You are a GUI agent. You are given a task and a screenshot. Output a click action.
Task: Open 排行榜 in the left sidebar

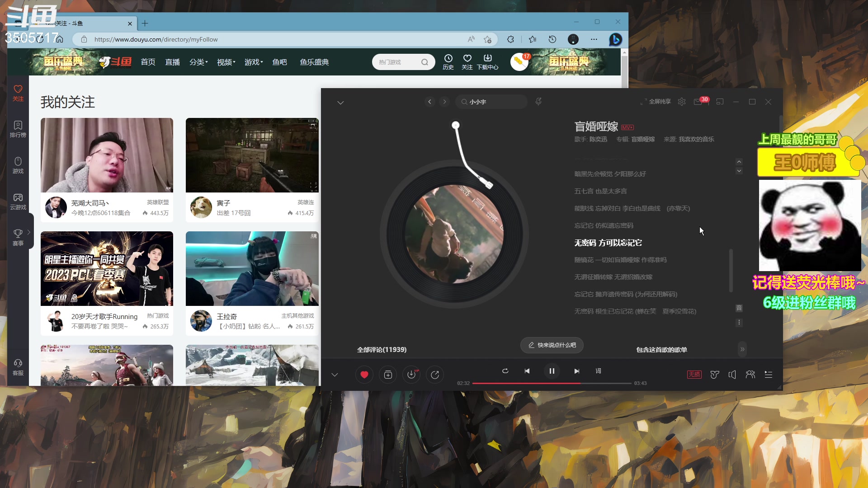[18, 129]
